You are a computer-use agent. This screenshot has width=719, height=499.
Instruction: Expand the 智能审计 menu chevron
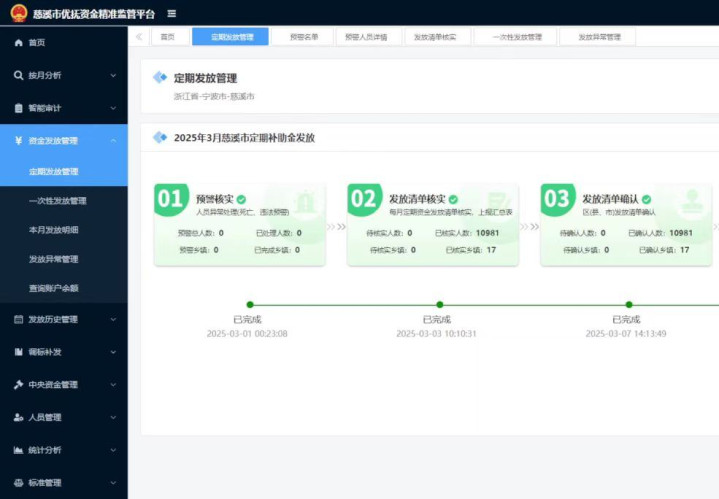click(x=113, y=108)
